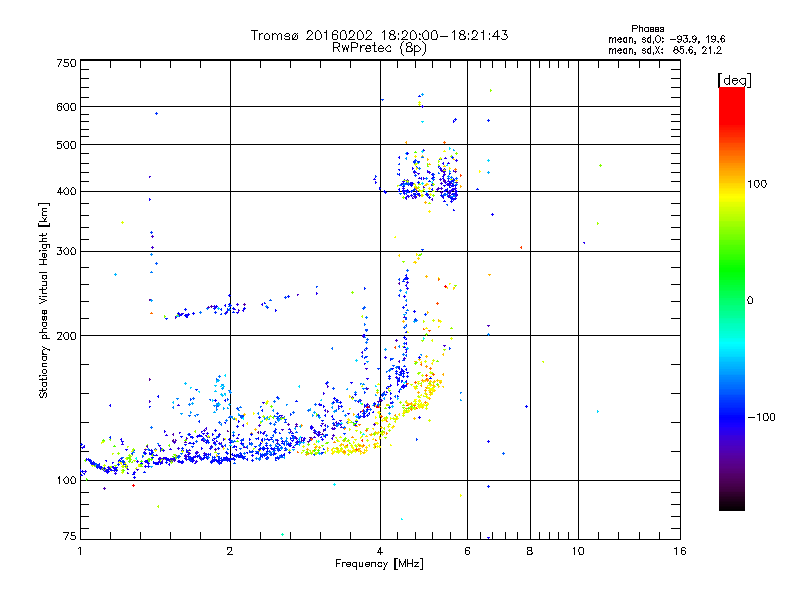The height and width of the screenshot is (600, 800).
Task: Click the colorbar tick label '-100'
Action: (761, 417)
